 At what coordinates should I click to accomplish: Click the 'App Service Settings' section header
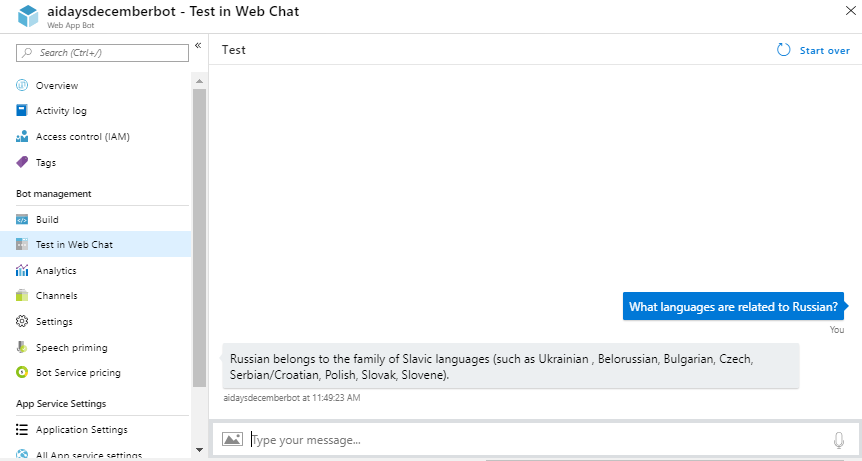[61, 404]
